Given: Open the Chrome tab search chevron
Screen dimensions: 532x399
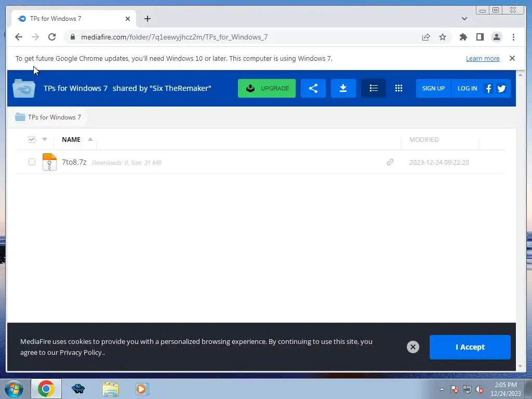Looking at the screenshot, I should pyautogui.click(x=464, y=19).
